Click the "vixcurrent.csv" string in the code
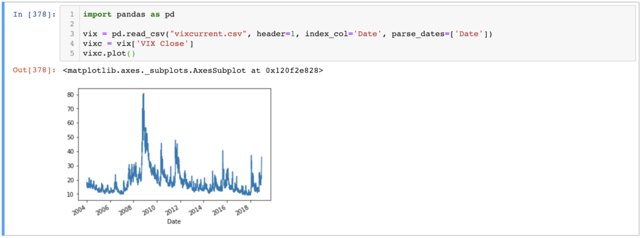This screenshot has width=644, height=238. pyautogui.click(x=209, y=34)
